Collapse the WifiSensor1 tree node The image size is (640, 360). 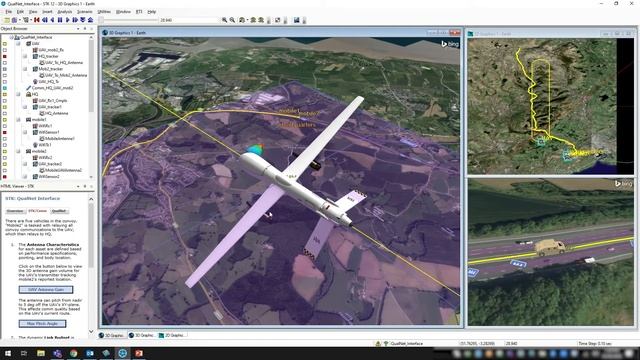(x=25, y=132)
